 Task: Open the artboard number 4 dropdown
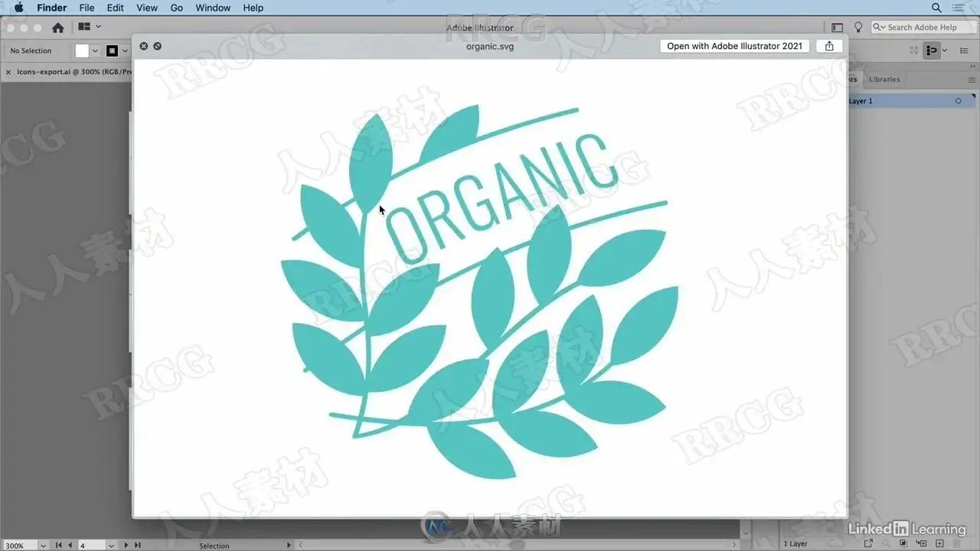point(112,546)
